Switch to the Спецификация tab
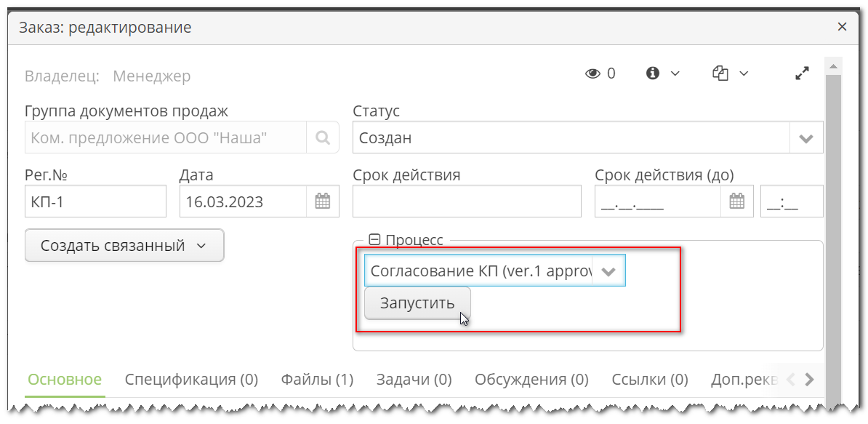 pos(191,379)
